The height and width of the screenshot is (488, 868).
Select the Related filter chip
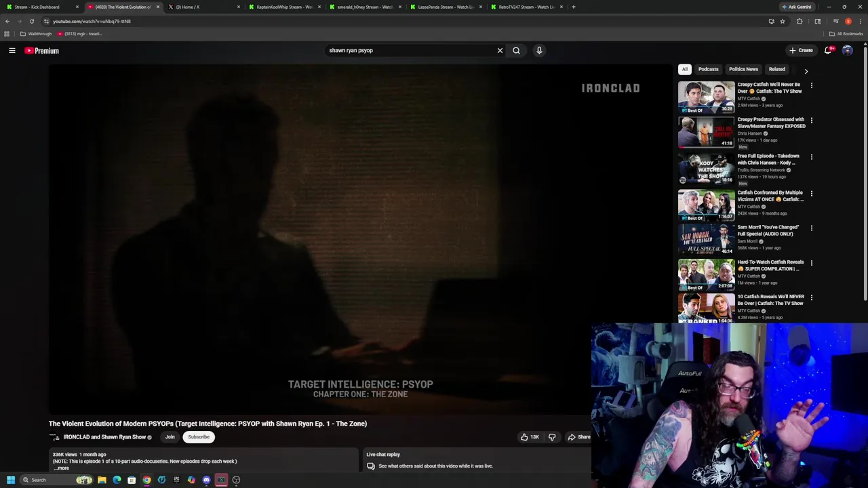coord(776,69)
